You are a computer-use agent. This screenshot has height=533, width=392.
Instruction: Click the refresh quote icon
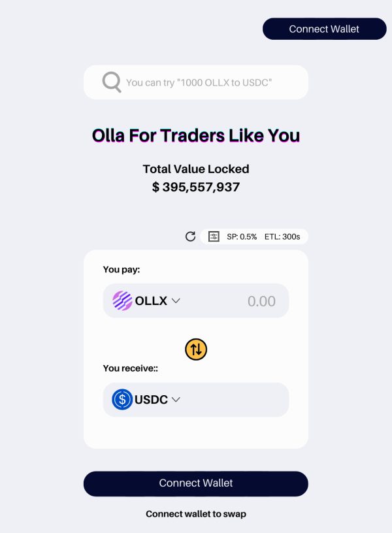point(190,236)
